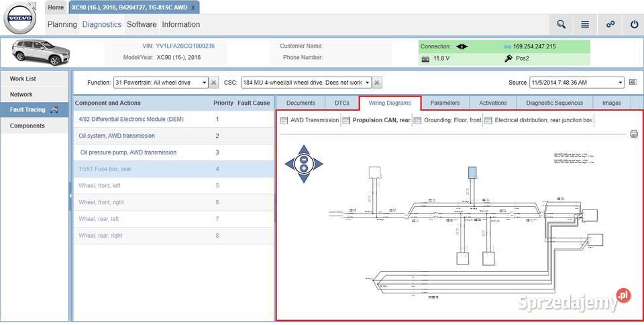Screen dimensions: 644x325
Task: Open the Information menu
Action: (180, 24)
